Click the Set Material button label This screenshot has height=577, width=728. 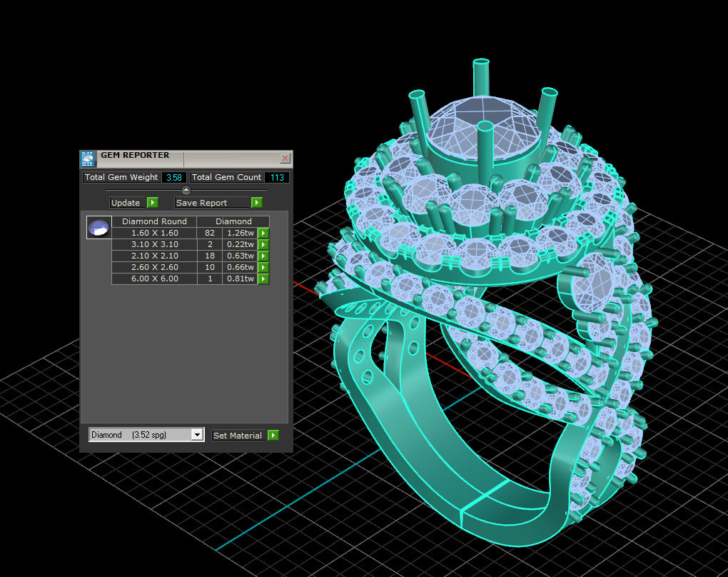pyautogui.click(x=238, y=435)
